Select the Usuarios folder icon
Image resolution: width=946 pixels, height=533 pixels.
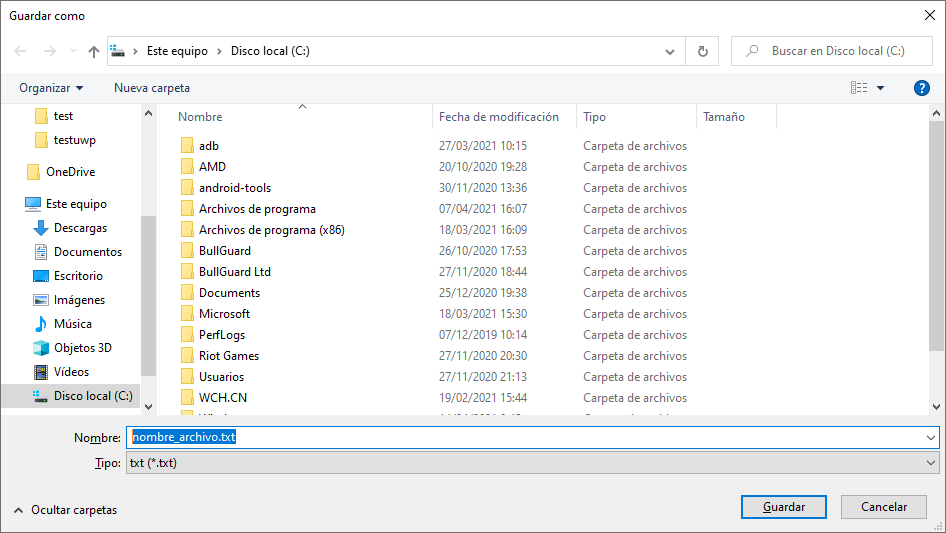pyautogui.click(x=187, y=377)
